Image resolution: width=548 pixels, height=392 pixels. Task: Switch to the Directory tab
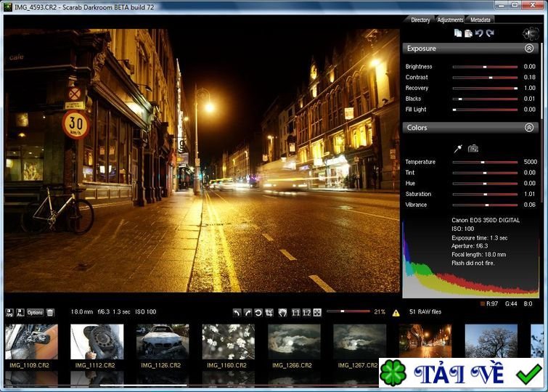(x=420, y=20)
